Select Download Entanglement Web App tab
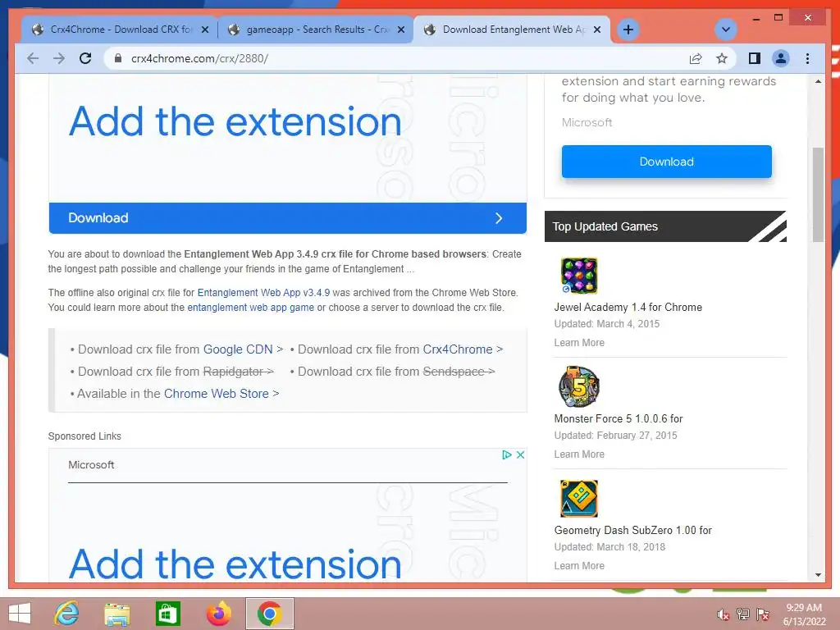This screenshot has width=840, height=630. click(512, 30)
